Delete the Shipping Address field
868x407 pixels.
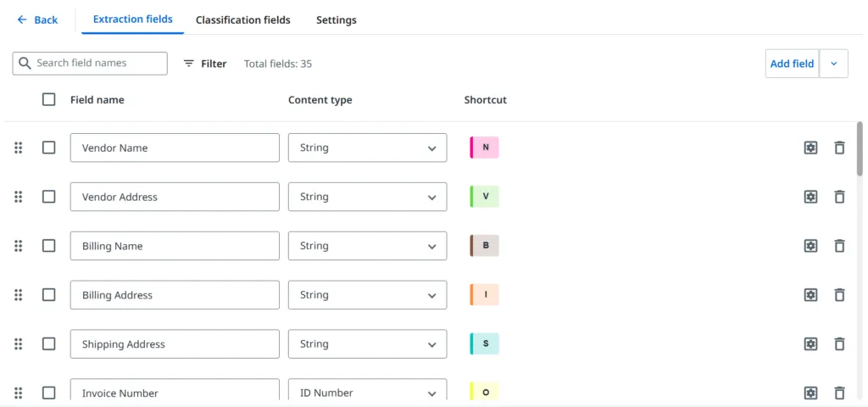tap(840, 344)
